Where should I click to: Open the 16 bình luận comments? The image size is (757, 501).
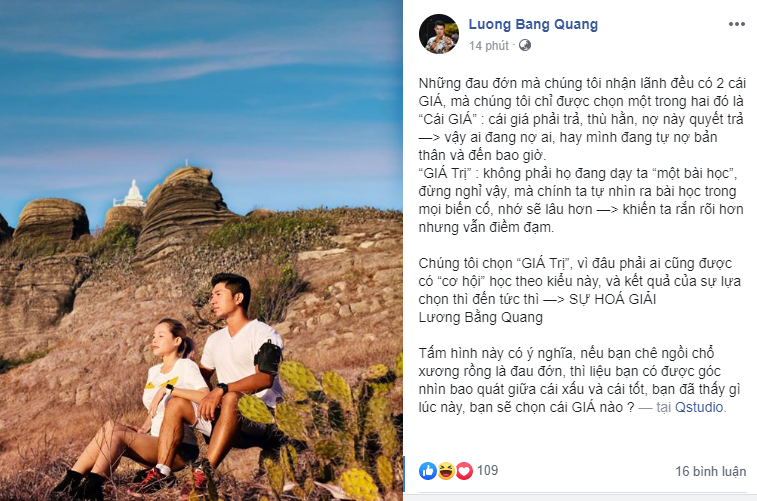pyautogui.click(x=711, y=471)
